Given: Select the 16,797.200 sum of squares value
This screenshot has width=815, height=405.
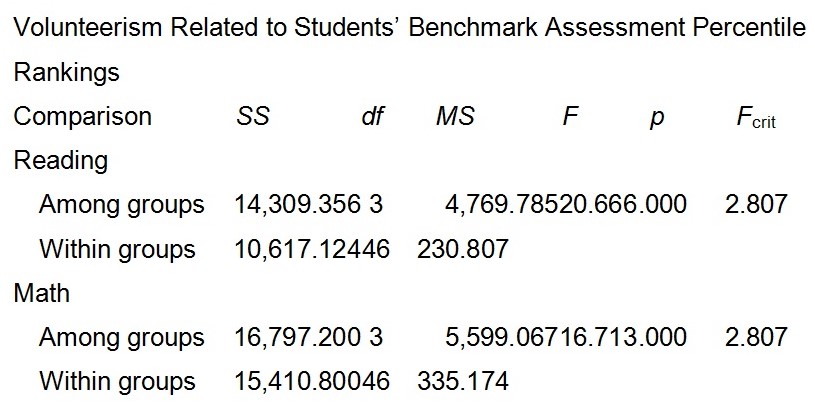Looking at the screenshot, I should (298, 337).
